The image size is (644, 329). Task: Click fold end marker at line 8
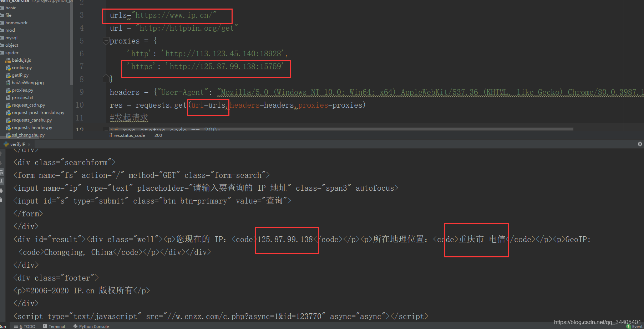106,79
